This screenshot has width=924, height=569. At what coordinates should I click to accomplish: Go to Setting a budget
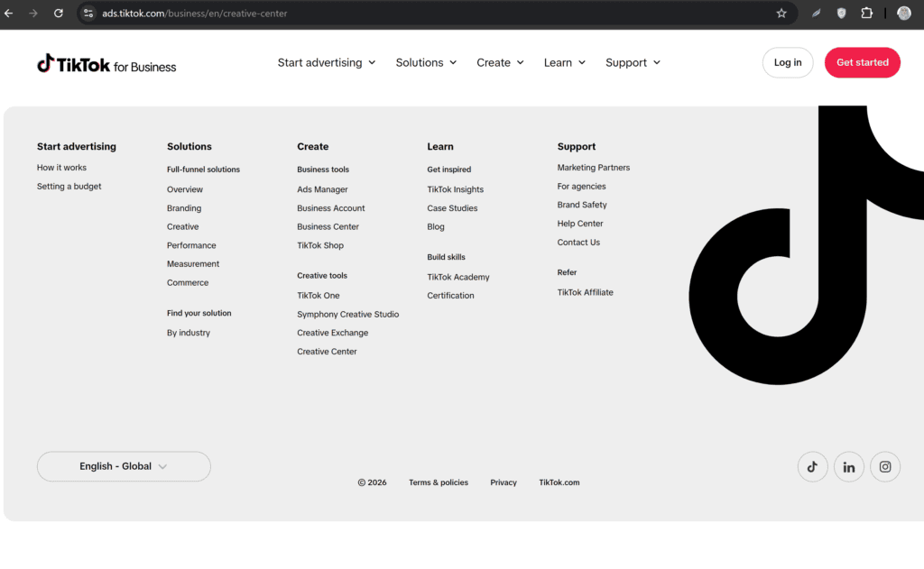(69, 187)
